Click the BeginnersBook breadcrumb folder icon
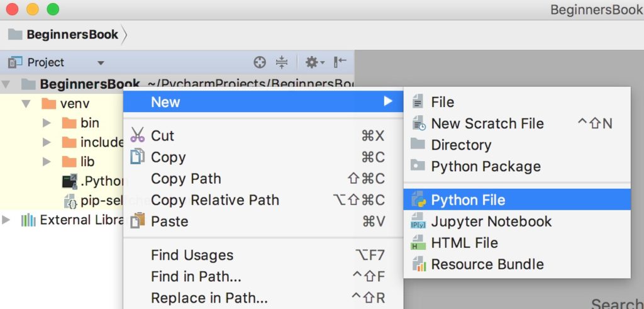 (x=15, y=34)
